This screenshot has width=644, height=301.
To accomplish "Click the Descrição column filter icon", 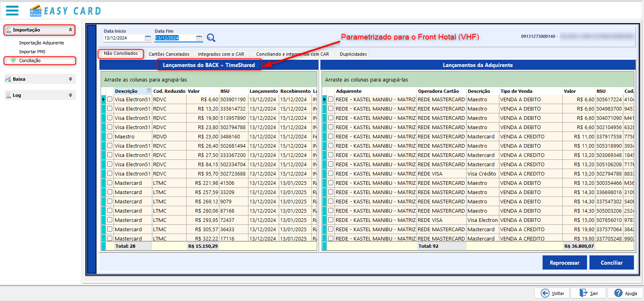I will (x=149, y=91).
